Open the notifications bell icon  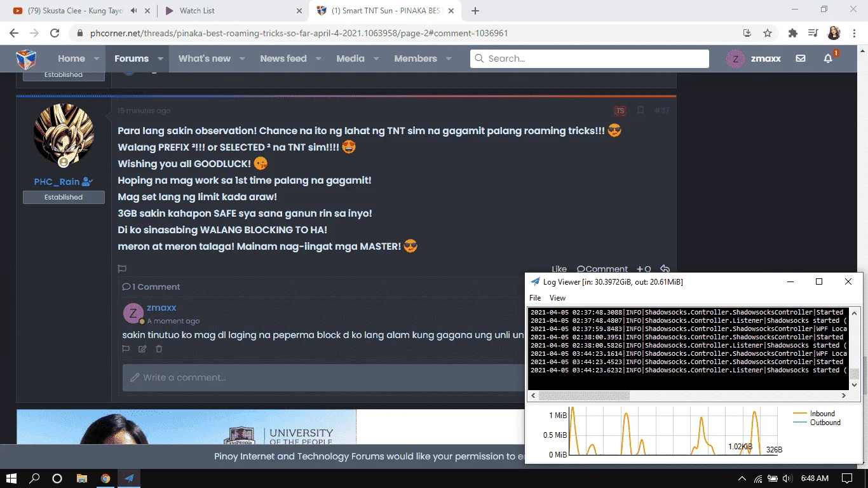coord(828,58)
